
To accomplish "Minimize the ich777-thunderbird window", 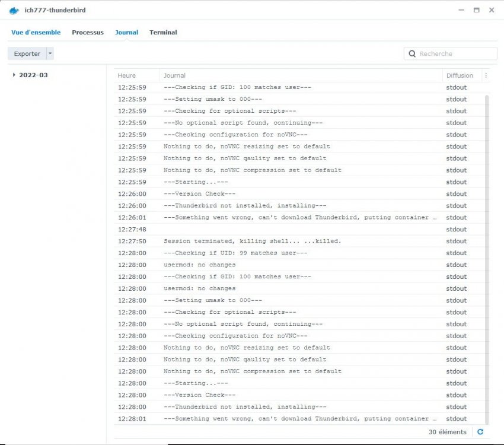I will (461, 10).
